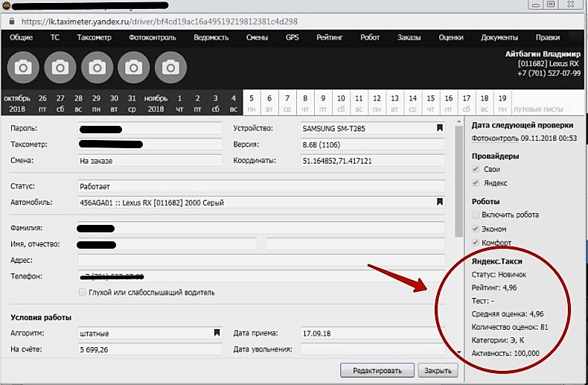This screenshot has height=385, width=588.
Task: Select the 4 вс November date
Action: pos(233,104)
